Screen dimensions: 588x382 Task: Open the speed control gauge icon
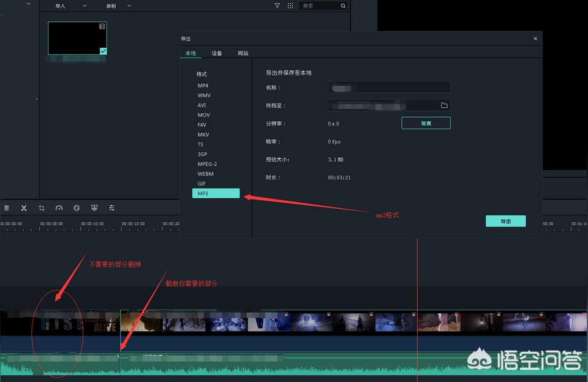59,208
